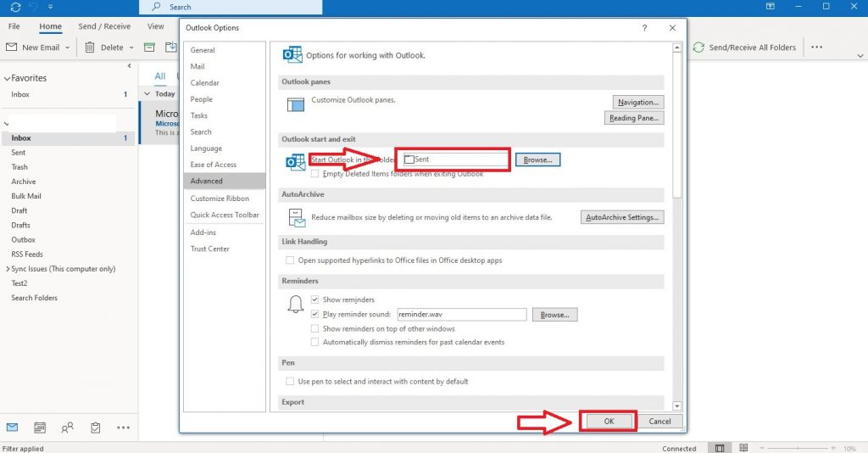
Task: Enable Automatically dismiss reminders for past events
Action: [x=315, y=342]
